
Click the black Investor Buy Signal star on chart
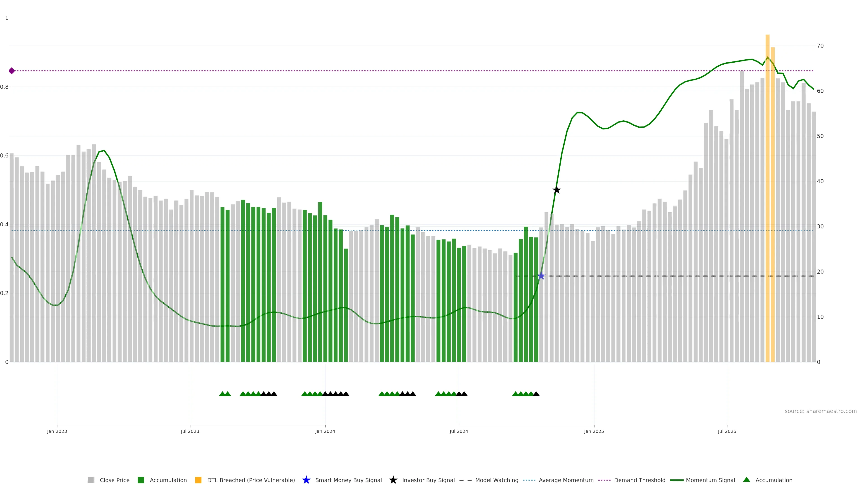(x=557, y=190)
